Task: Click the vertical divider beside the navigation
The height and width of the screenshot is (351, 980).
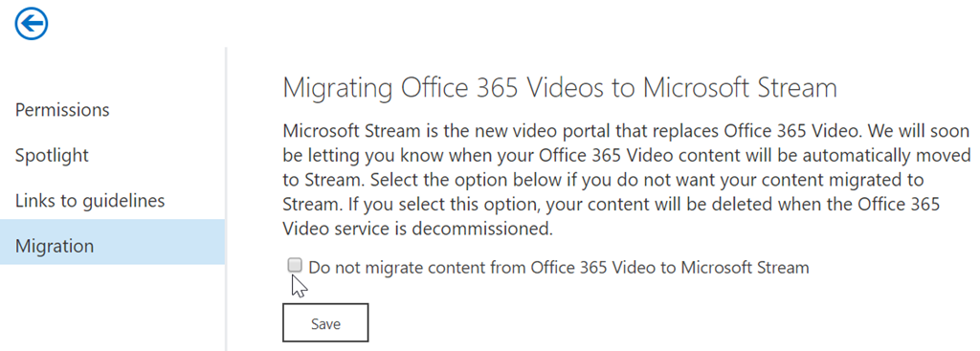Action: pos(226,199)
